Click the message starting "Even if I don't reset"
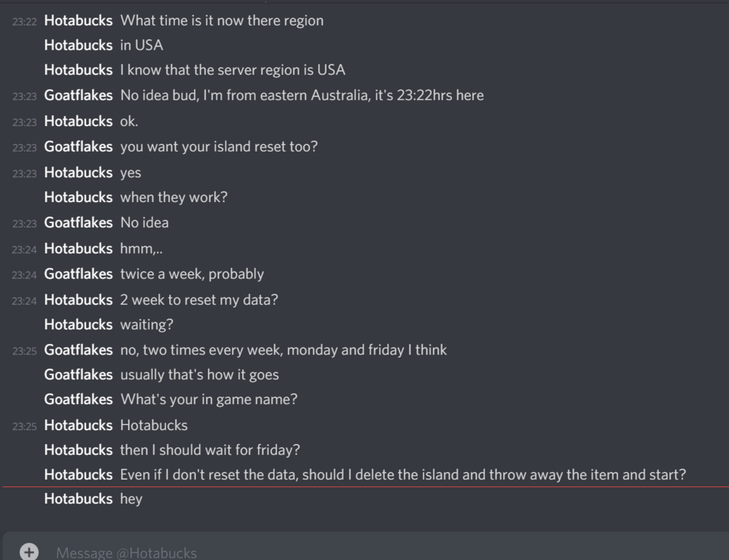Image resolution: width=729 pixels, height=560 pixels. [402, 475]
